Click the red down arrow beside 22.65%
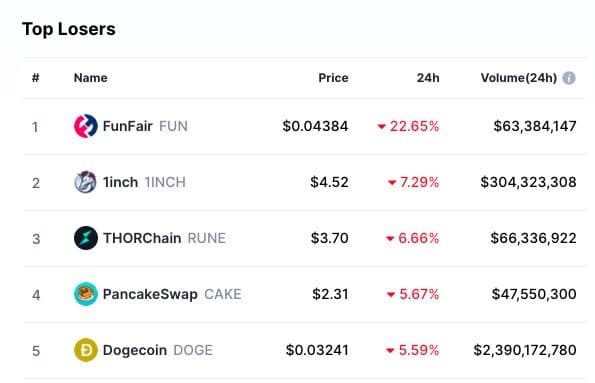 coord(381,127)
